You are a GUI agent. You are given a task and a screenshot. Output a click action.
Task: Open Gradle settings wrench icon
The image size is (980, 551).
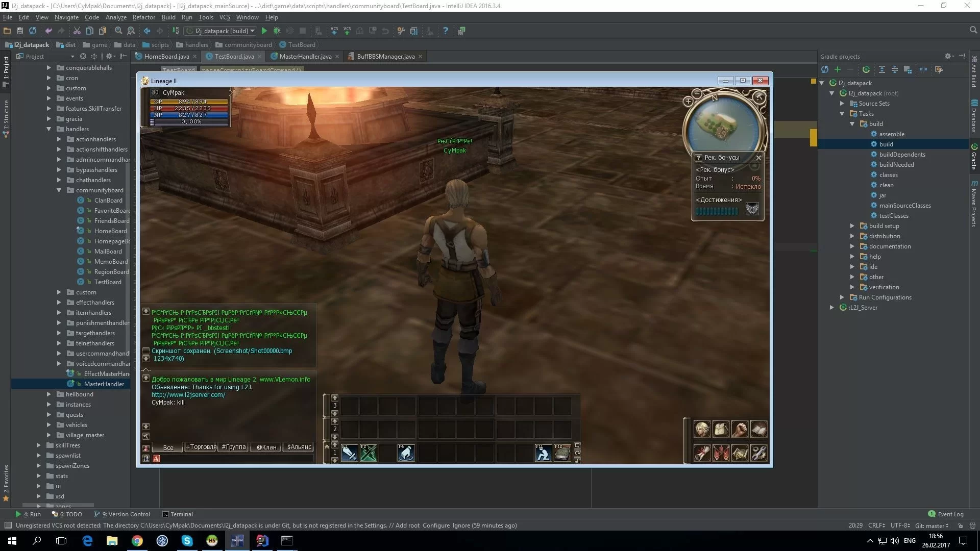[939, 69]
